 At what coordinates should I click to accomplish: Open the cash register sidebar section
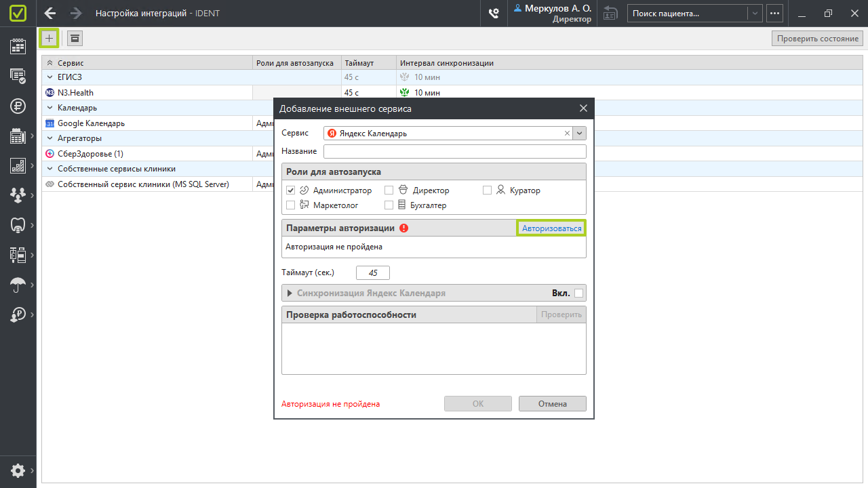(18, 136)
